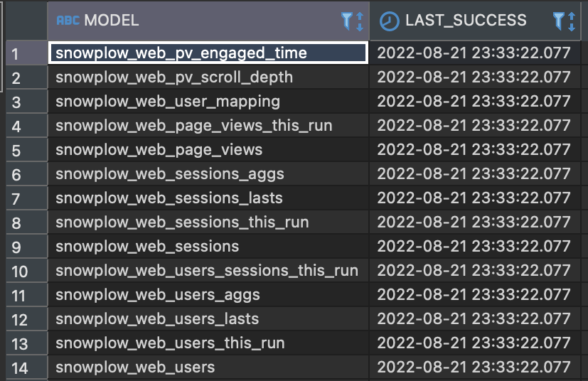Select LAST_SUCCESS column header label
Viewport: 588px width, 381px height.
(466, 20)
